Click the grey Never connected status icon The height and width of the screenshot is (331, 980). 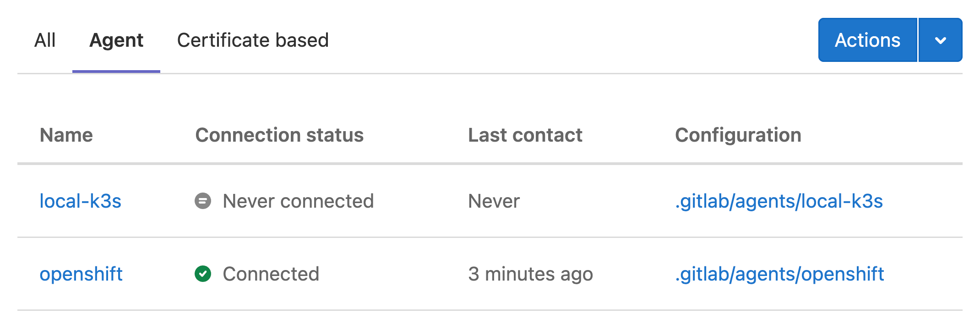click(203, 201)
